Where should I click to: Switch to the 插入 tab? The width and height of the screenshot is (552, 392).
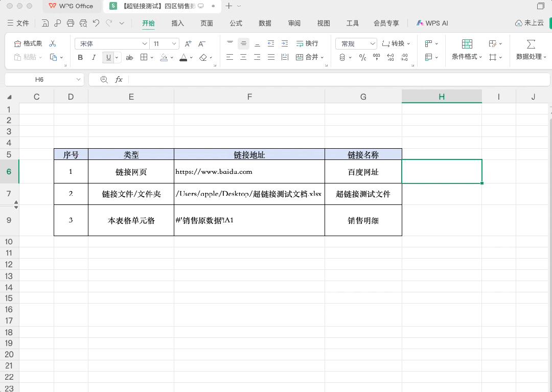point(177,23)
